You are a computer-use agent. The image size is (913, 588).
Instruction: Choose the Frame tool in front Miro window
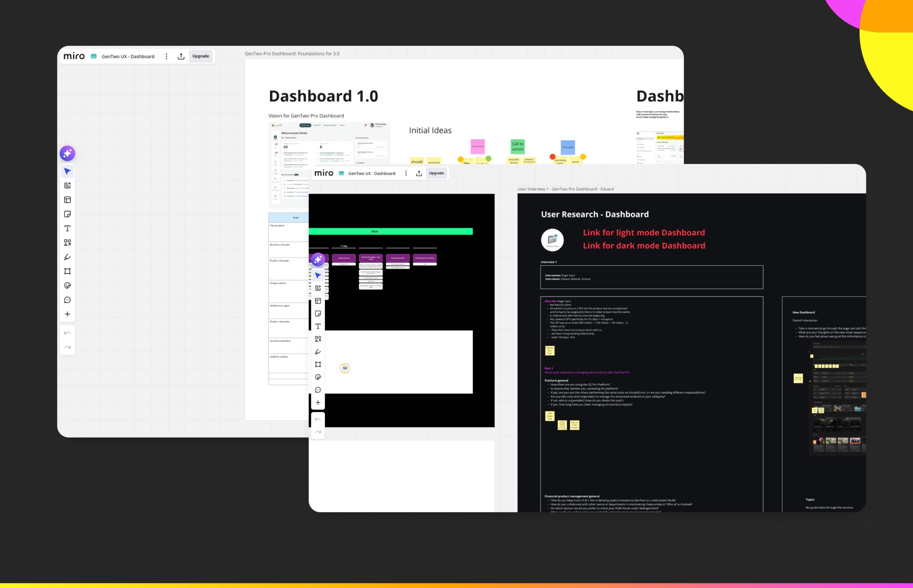(x=318, y=365)
